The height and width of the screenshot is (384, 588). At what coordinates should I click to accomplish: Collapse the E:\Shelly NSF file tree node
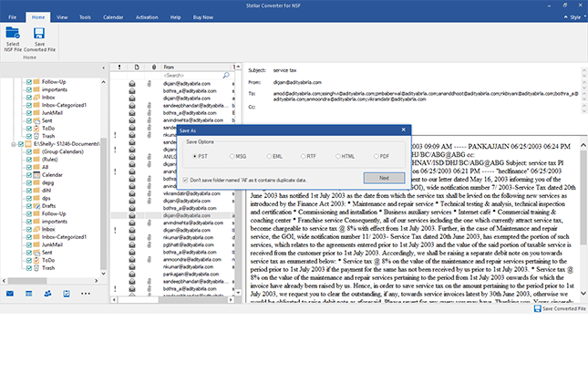coord(13,144)
